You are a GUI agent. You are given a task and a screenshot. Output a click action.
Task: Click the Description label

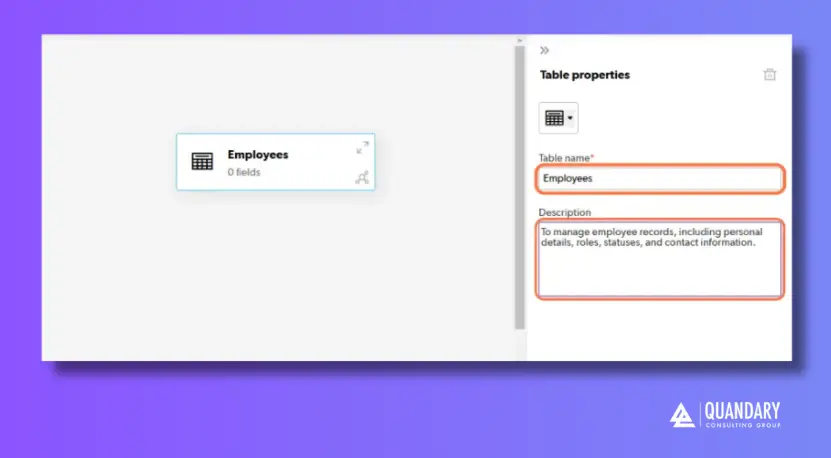pos(564,212)
